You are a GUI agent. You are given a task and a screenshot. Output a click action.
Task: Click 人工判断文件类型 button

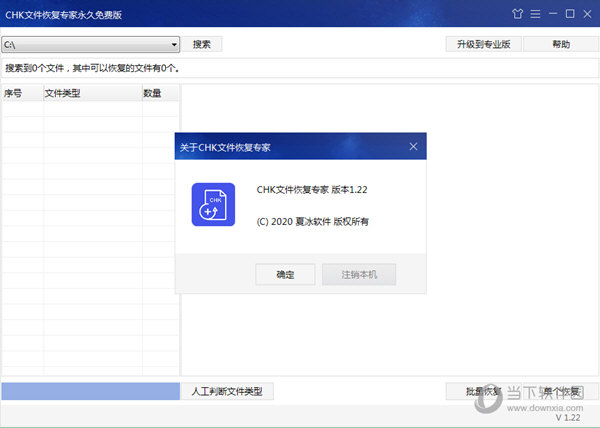[x=227, y=391]
